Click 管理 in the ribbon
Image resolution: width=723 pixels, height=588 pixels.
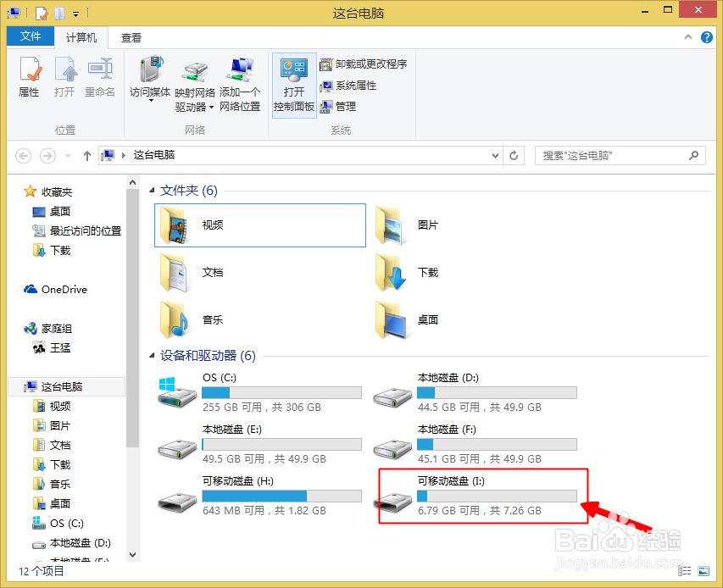pos(338,107)
